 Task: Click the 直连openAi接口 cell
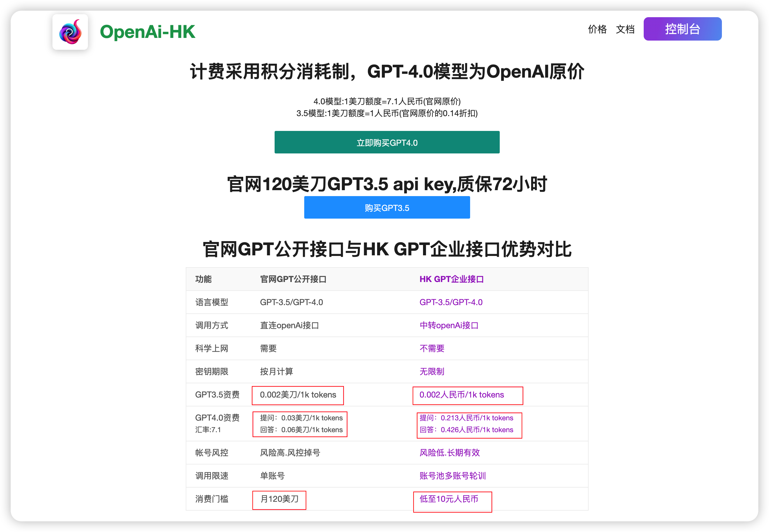pos(289,325)
